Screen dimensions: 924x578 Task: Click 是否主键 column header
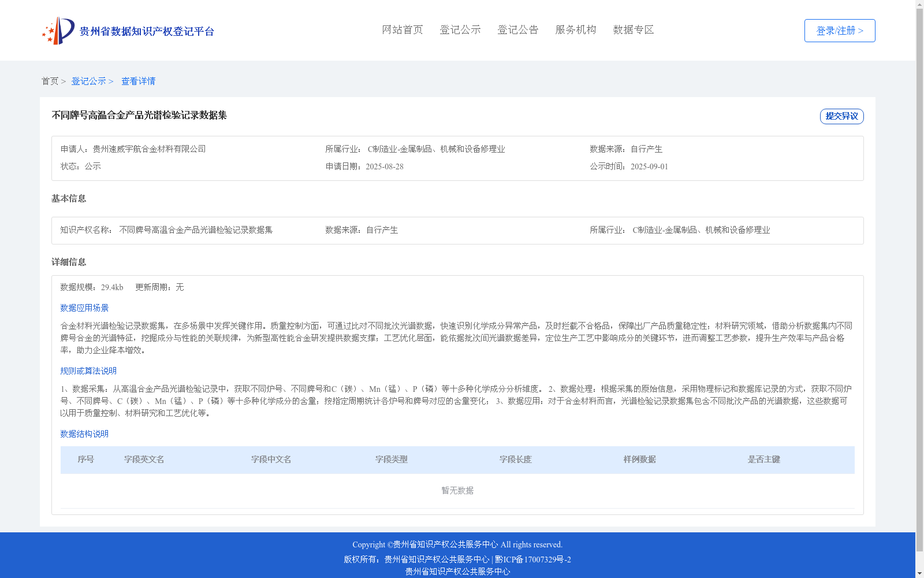pyautogui.click(x=764, y=460)
